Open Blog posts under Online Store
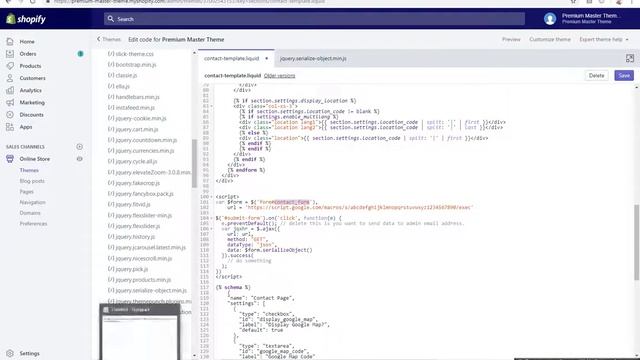Image resolution: width=640 pixels, height=360 pixels. pyautogui.click(x=32, y=181)
